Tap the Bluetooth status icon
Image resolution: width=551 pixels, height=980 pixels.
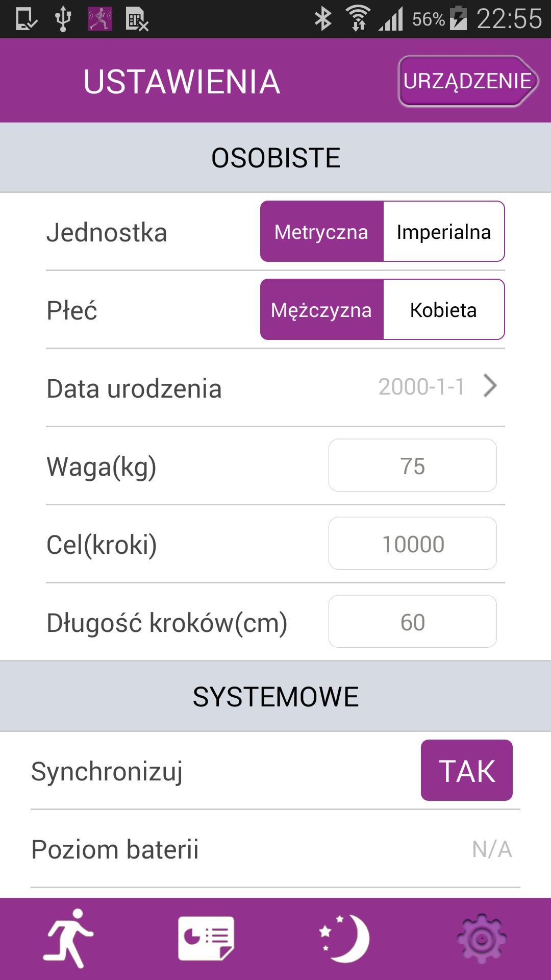(x=323, y=19)
